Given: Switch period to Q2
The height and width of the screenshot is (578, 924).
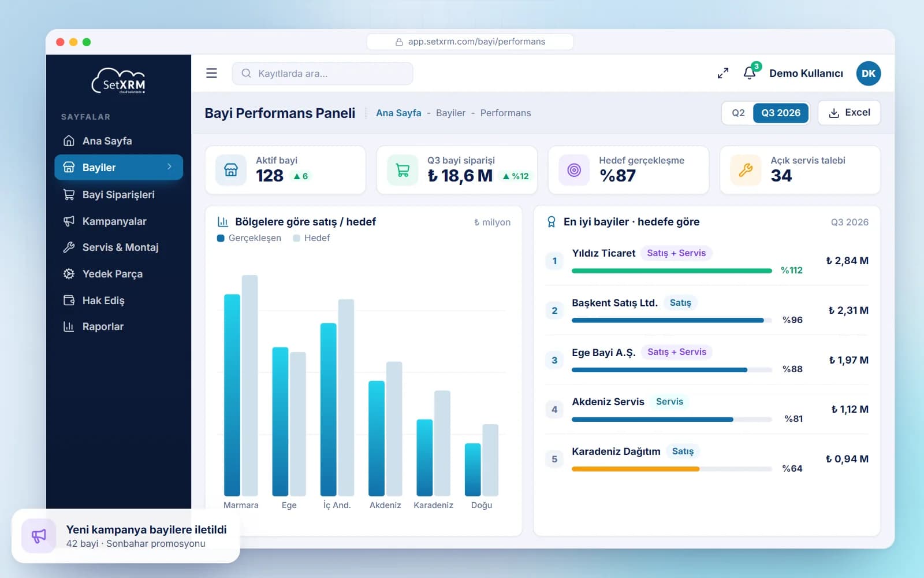Looking at the screenshot, I should point(738,113).
